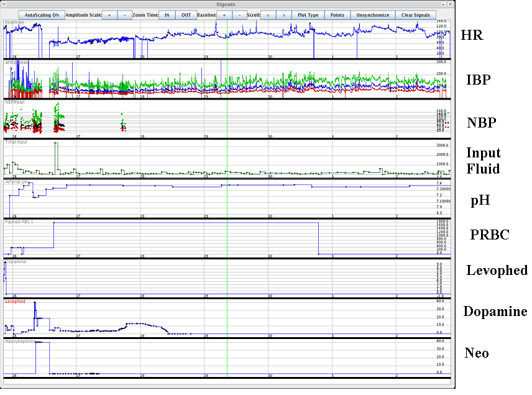
Task: Change the Plot Type
Action: pos(308,14)
